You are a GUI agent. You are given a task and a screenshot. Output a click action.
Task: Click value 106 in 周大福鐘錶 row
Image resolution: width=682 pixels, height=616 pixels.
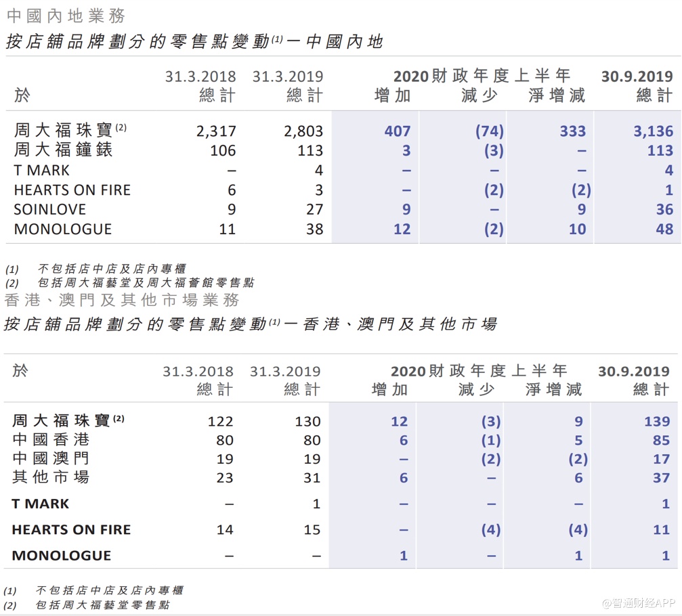[x=223, y=150]
